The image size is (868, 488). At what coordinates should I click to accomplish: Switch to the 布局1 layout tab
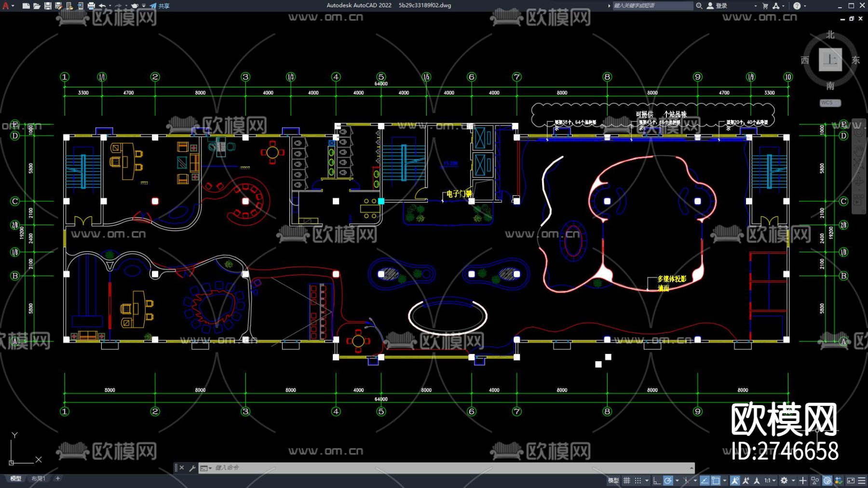tap(38, 478)
